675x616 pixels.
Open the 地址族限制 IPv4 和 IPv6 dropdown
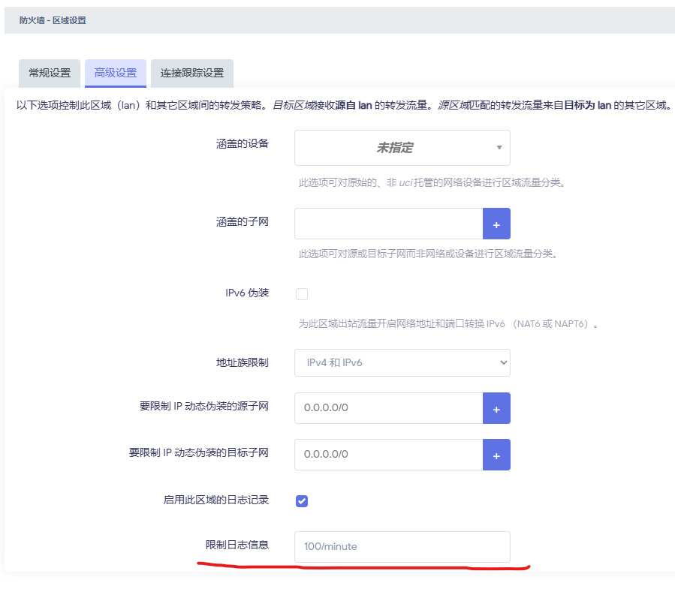point(402,362)
